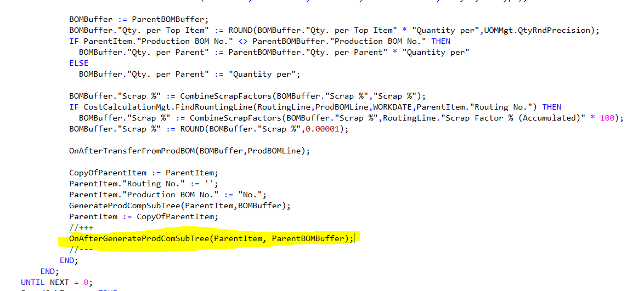Click the //--- comment line

pyautogui.click(x=78, y=249)
